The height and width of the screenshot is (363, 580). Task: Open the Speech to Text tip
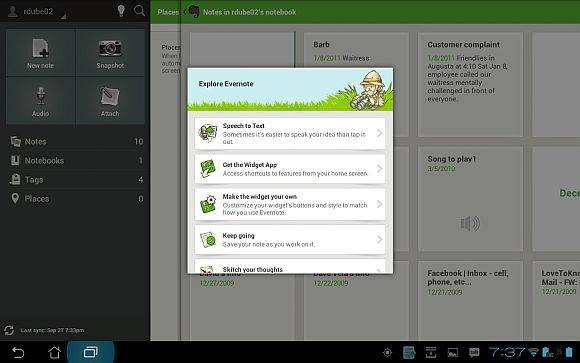pyautogui.click(x=290, y=133)
